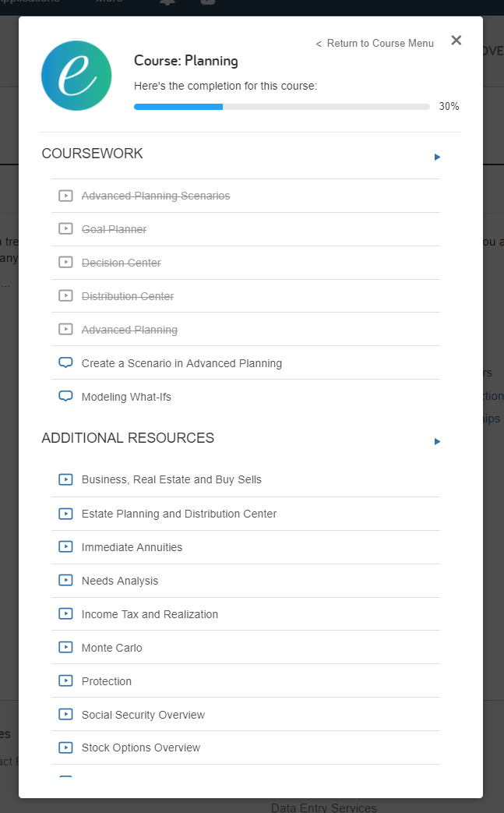504x813 pixels.
Task: Click chat bubble icon beside Create a Scenario
Action: tap(65, 363)
